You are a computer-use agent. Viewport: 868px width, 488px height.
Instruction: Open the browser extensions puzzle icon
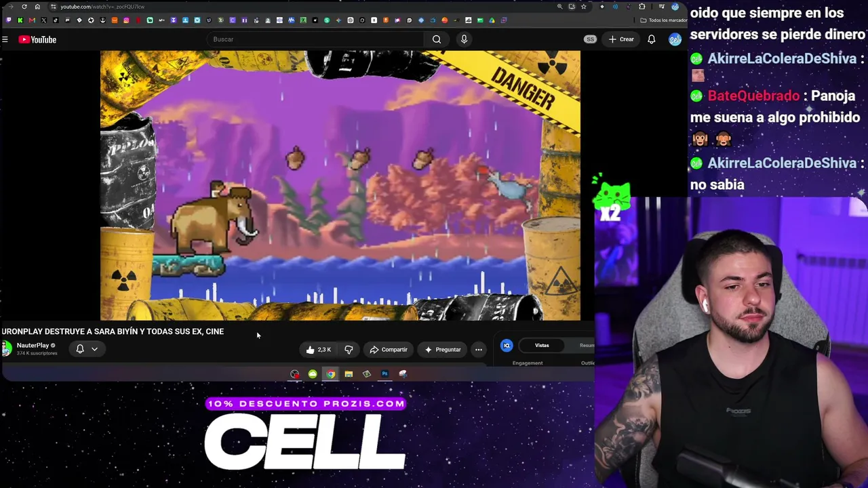click(642, 7)
